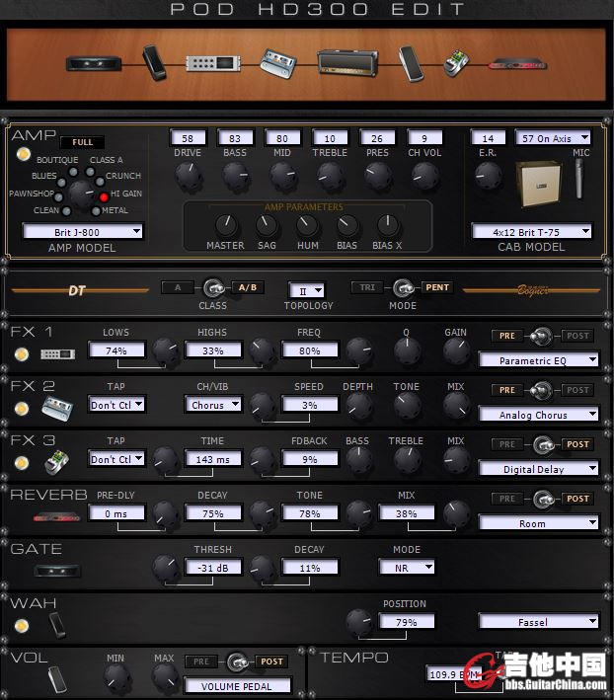Select the CLEAN amp category
The height and width of the screenshot is (700, 614).
tap(66, 210)
